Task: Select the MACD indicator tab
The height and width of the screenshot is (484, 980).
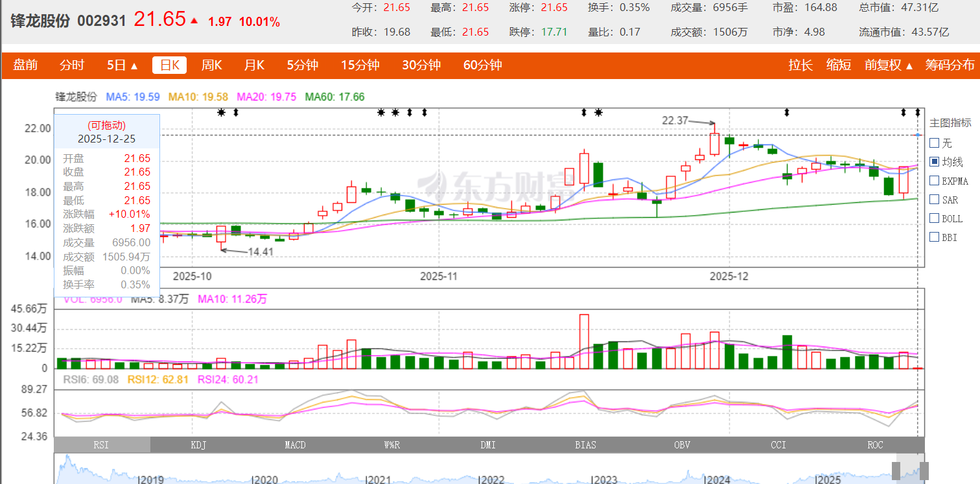Action: [x=295, y=445]
